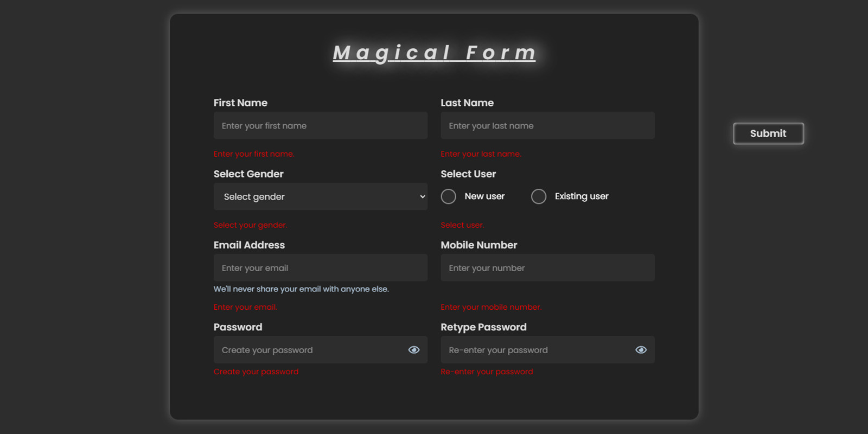
Task: Click the Select Gender label text
Action: point(248,174)
